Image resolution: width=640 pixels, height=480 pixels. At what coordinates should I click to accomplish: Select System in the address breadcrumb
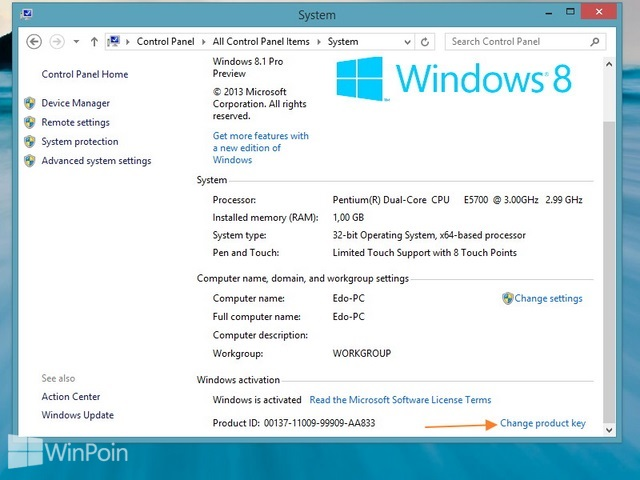tap(343, 42)
